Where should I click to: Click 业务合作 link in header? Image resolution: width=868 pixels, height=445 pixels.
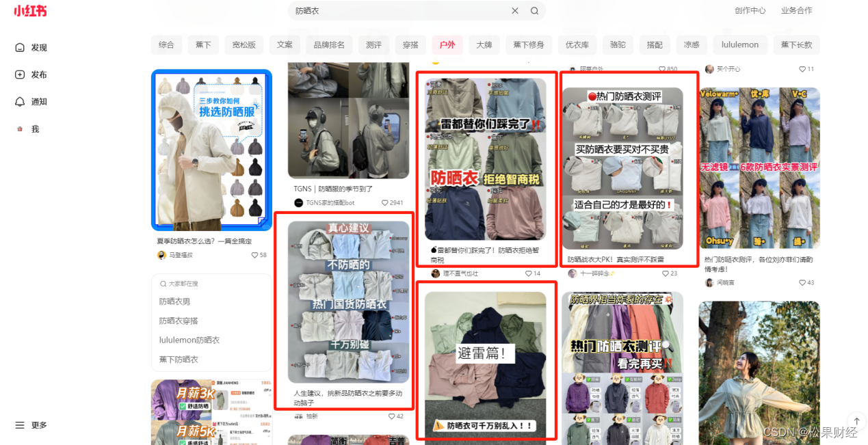coord(797,11)
